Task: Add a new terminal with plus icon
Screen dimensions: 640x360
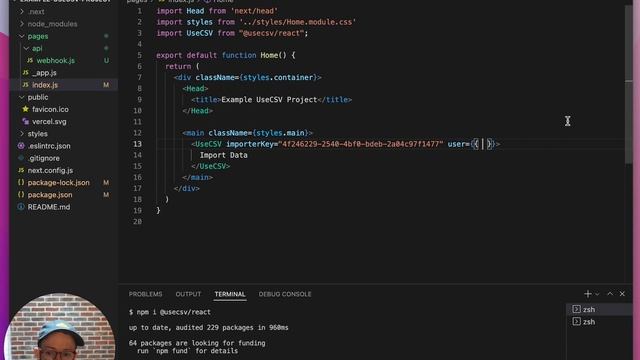Action: (588, 294)
